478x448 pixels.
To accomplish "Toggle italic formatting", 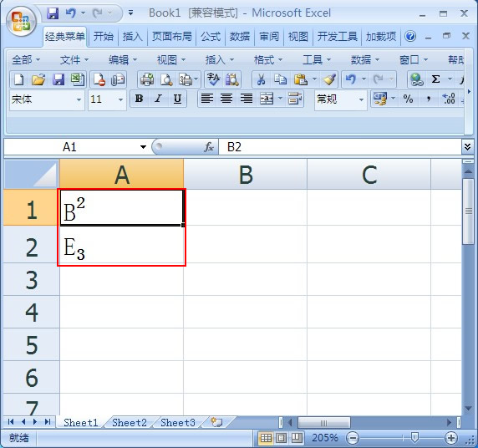I will pyautogui.click(x=158, y=99).
